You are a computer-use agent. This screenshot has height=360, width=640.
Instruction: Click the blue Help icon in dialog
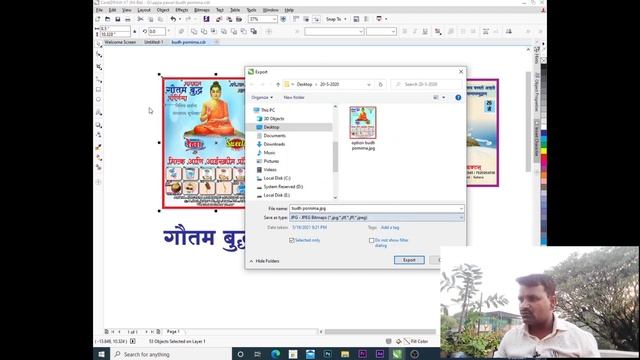tap(458, 98)
